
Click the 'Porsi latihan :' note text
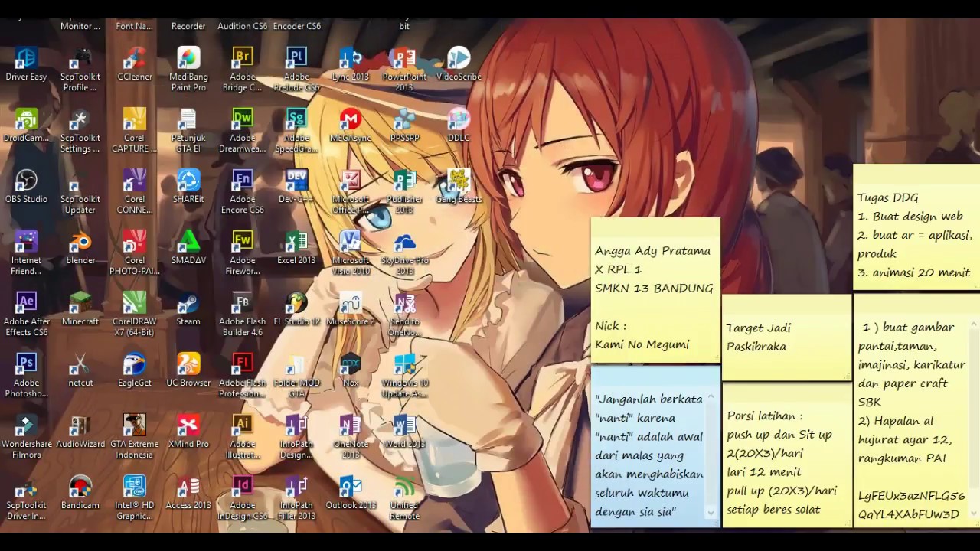(x=764, y=416)
